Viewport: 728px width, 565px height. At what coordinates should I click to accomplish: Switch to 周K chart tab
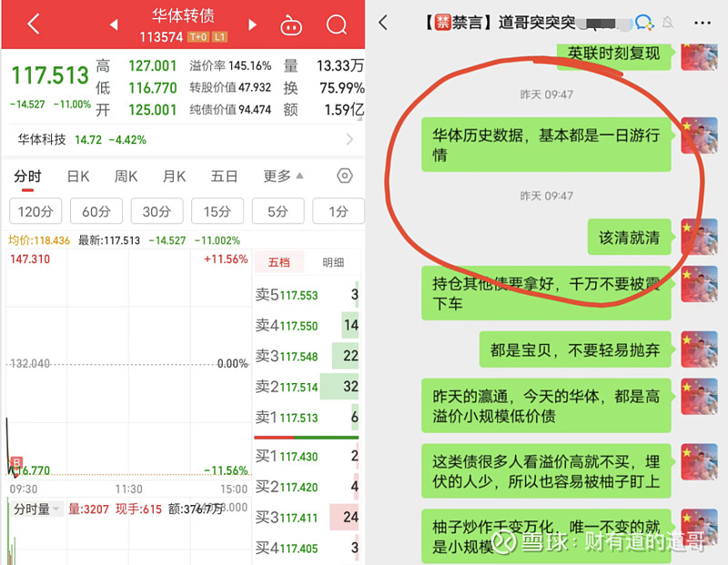(126, 177)
